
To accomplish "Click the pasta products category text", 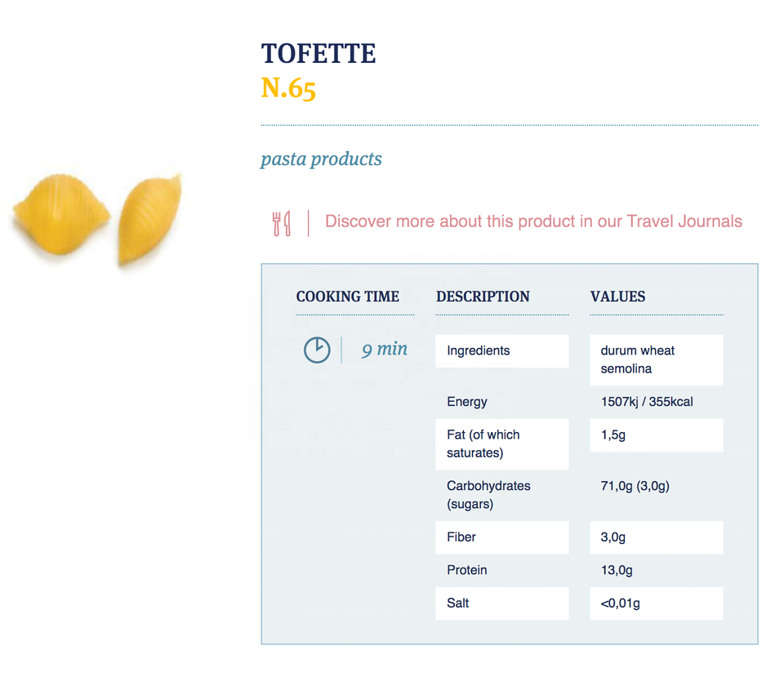I will [x=321, y=158].
